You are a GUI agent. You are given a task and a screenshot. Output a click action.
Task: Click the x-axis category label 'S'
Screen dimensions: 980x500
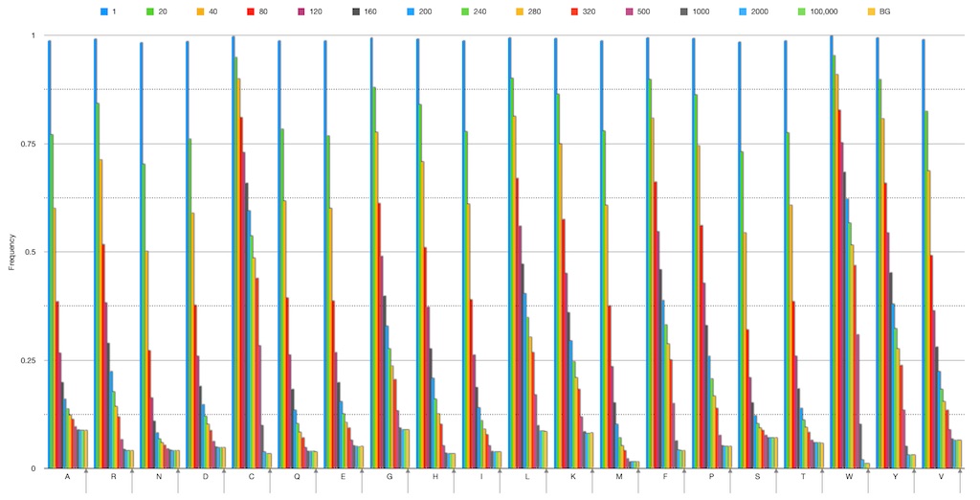pos(758,477)
